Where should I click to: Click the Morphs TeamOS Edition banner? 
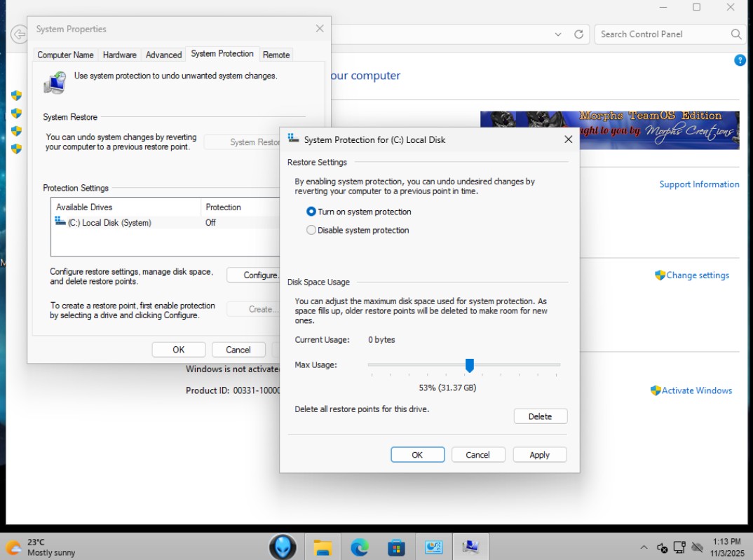(610, 130)
